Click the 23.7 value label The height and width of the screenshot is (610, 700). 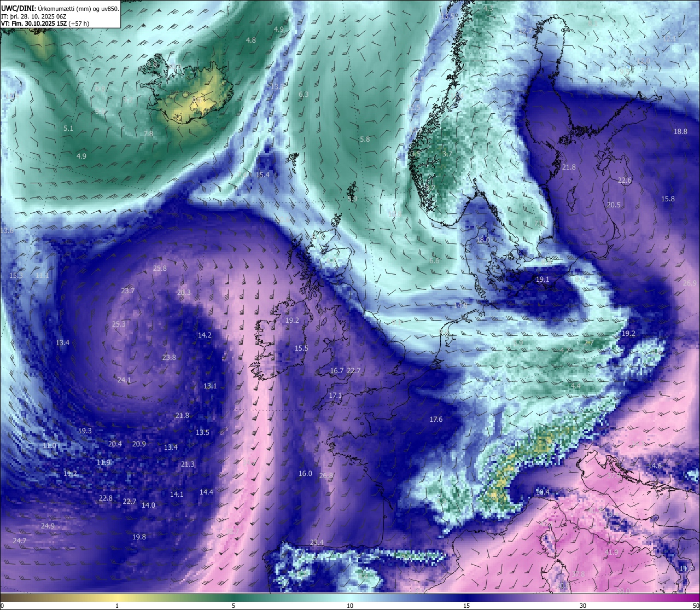(127, 291)
